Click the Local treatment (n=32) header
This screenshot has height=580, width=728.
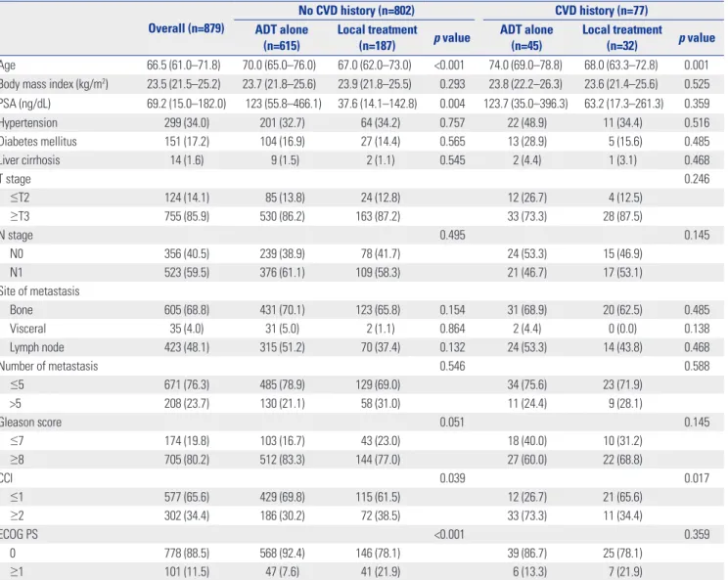pos(622,37)
